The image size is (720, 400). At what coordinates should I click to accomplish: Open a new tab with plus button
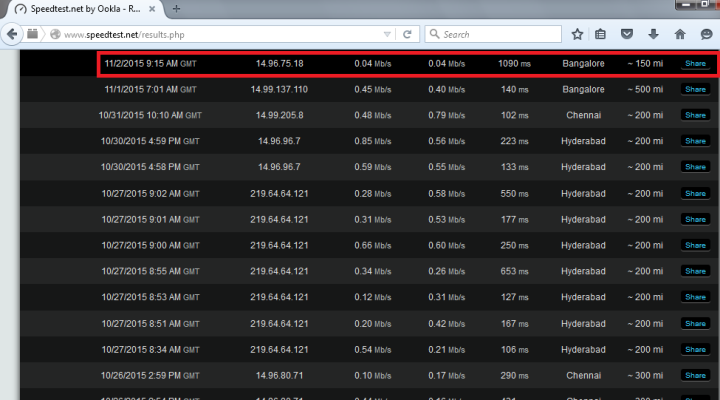pyautogui.click(x=176, y=9)
